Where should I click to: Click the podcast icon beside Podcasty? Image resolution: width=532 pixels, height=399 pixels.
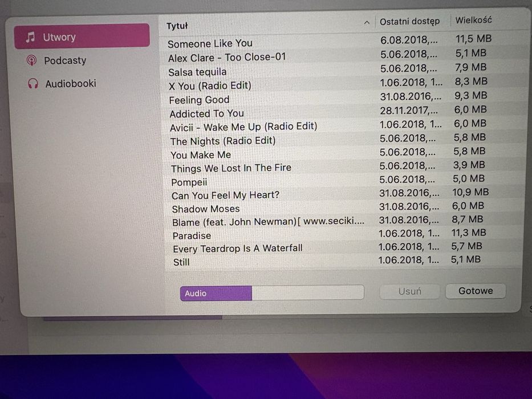pos(31,61)
